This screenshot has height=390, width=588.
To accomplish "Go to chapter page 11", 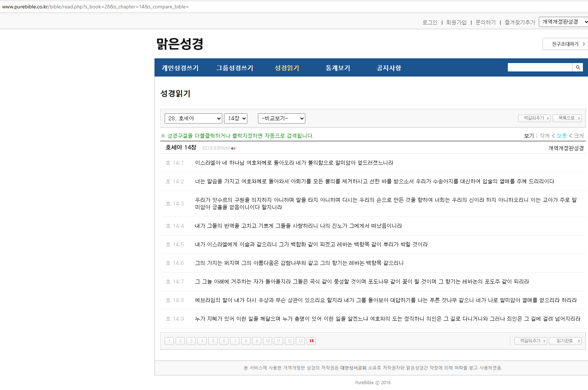I will (279, 341).
